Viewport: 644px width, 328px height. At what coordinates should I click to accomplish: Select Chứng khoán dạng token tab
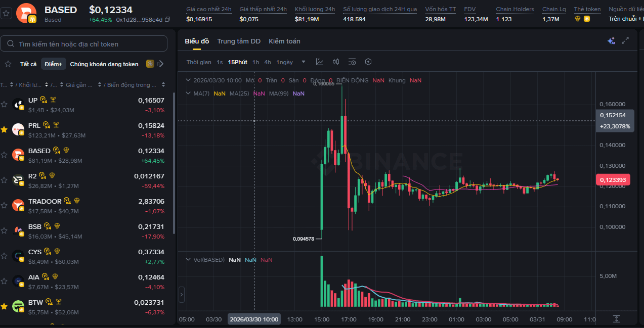[x=104, y=64]
